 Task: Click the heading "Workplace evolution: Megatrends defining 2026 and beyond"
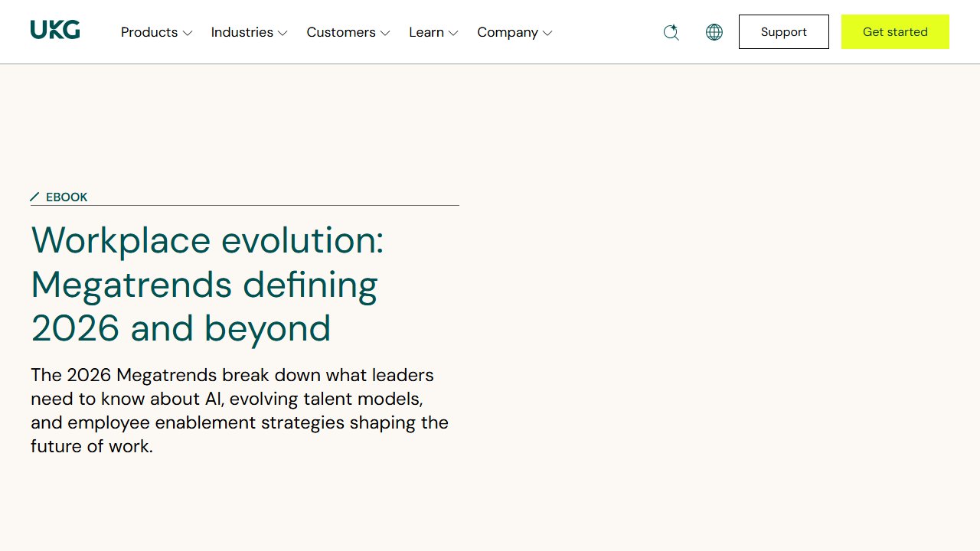(207, 284)
